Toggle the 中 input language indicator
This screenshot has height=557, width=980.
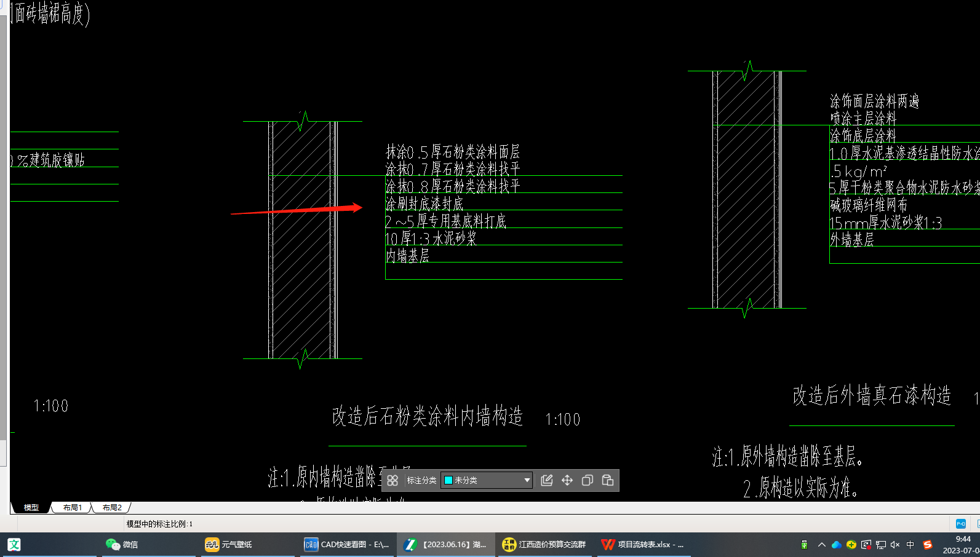[910, 545]
